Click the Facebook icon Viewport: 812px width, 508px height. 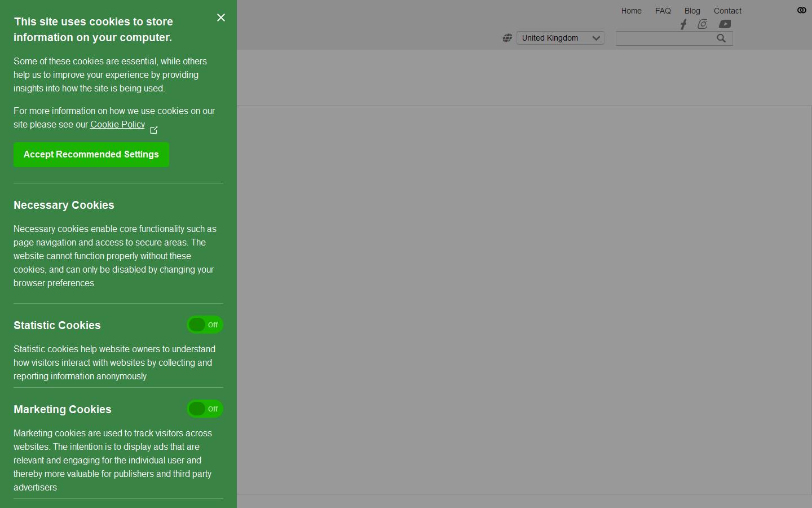point(683,24)
